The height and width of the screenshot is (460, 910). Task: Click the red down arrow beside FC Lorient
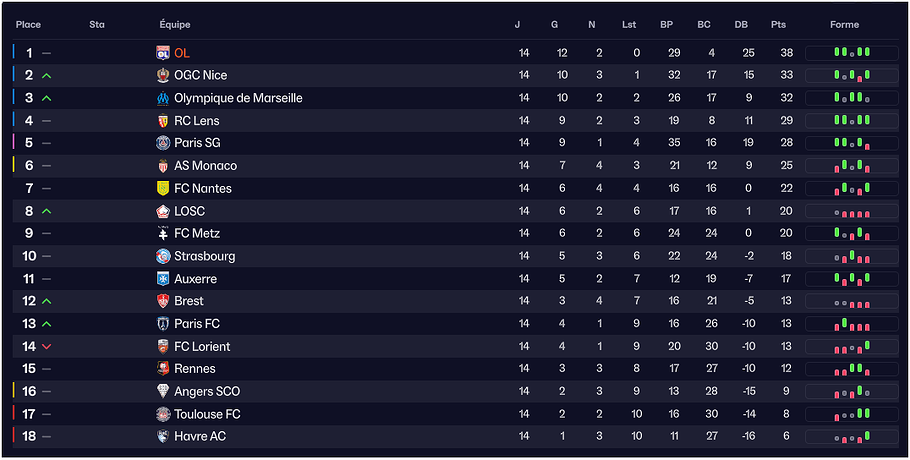[x=47, y=347]
